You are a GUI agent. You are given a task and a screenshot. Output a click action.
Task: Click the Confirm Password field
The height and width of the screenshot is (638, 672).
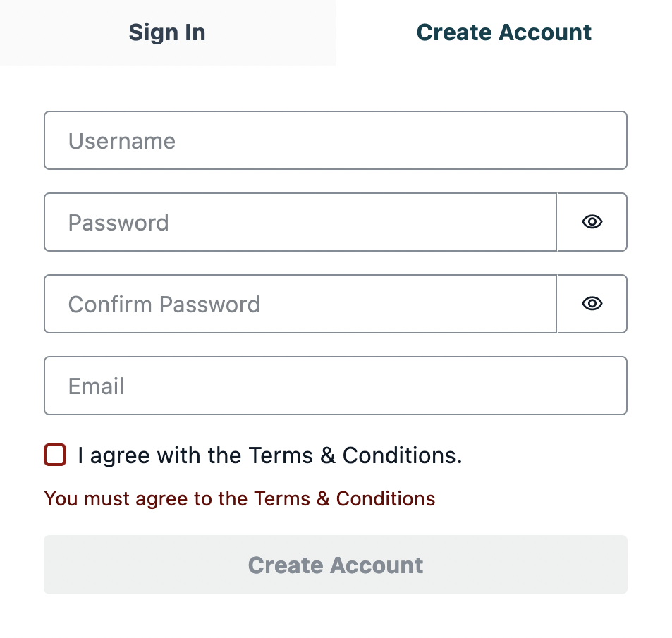[x=300, y=304]
